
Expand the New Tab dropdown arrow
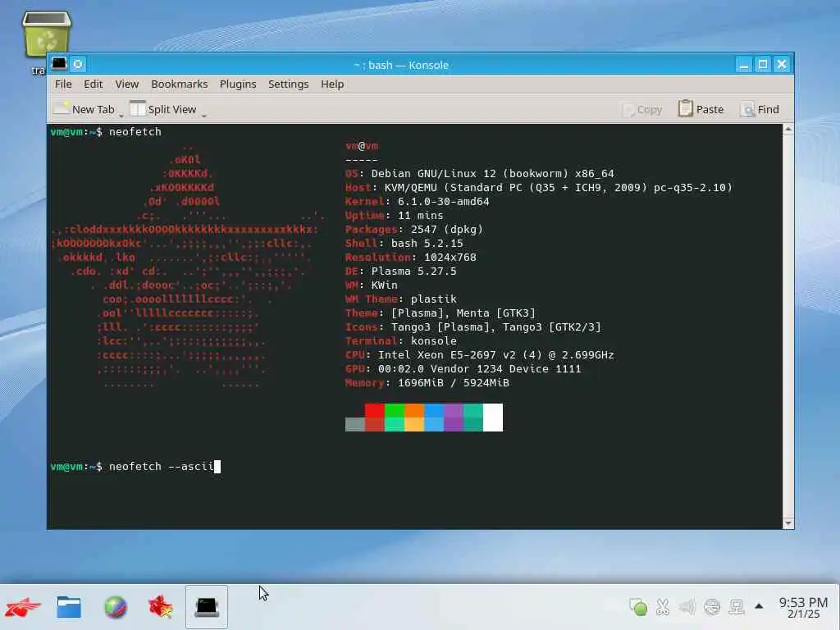click(x=121, y=113)
